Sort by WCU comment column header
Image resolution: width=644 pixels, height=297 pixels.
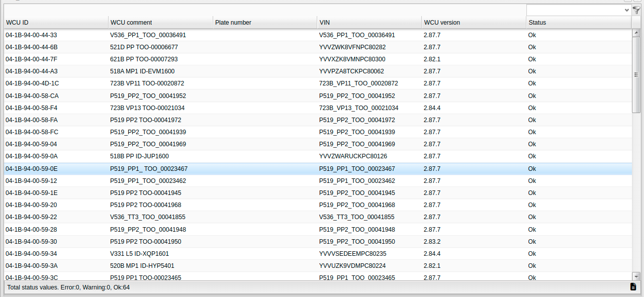pos(160,23)
